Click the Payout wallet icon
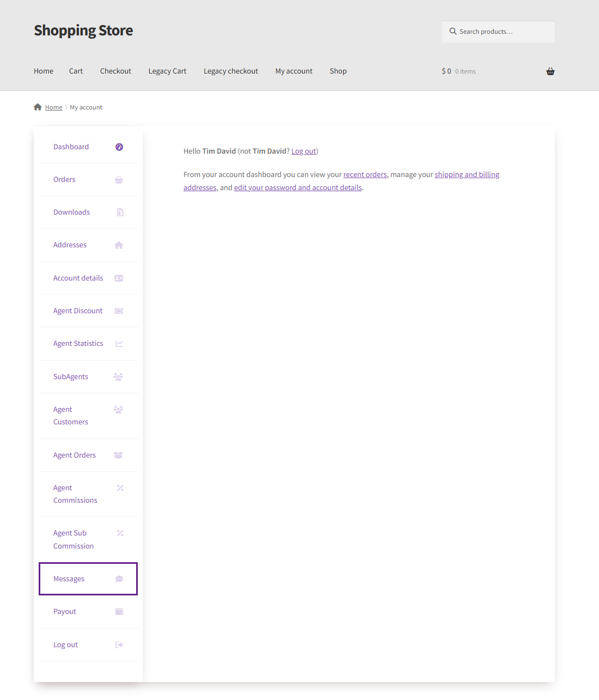 coord(119,612)
